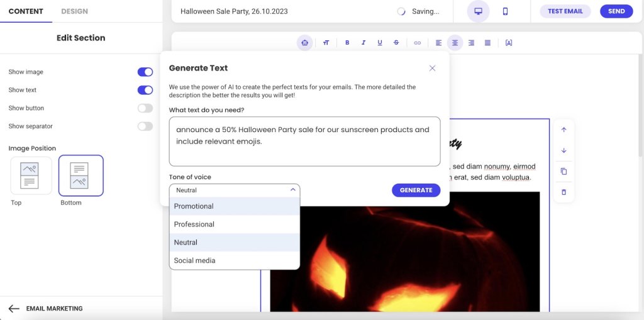Align text center
Viewport: 644px width, 320px height.
tap(455, 43)
